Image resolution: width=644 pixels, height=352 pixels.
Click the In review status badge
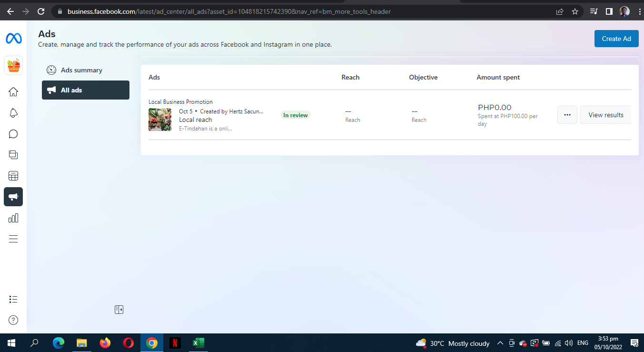pyautogui.click(x=296, y=115)
